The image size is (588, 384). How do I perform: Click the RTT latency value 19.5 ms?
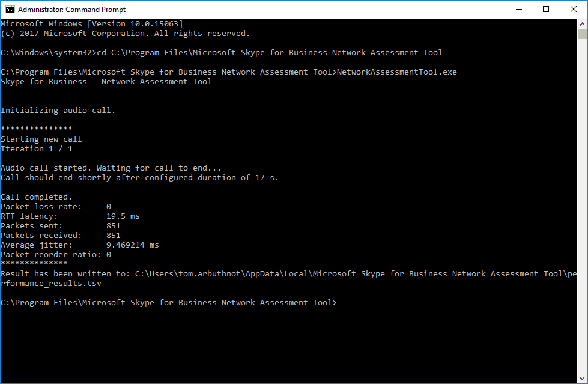click(123, 216)
